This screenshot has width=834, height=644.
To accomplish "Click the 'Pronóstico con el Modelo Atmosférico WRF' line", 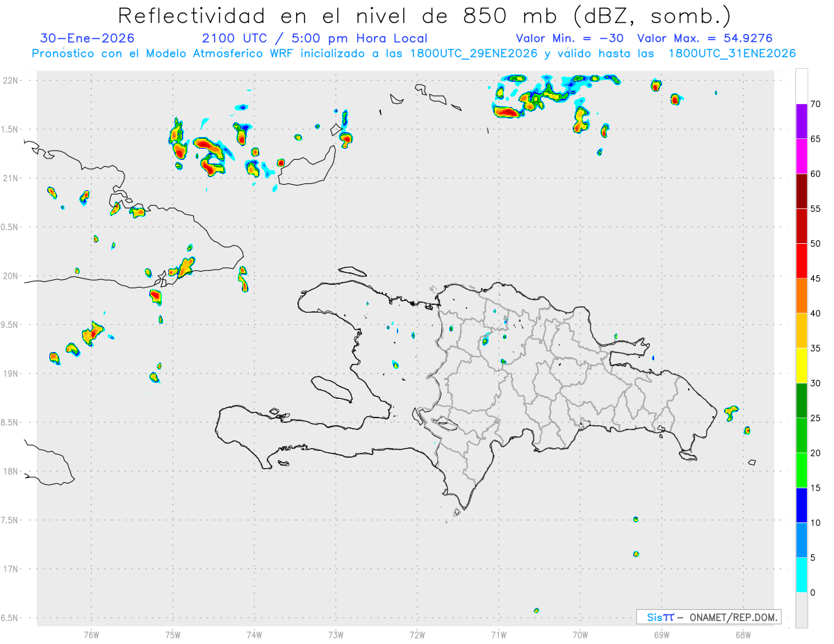I will [x=414, y=53].
